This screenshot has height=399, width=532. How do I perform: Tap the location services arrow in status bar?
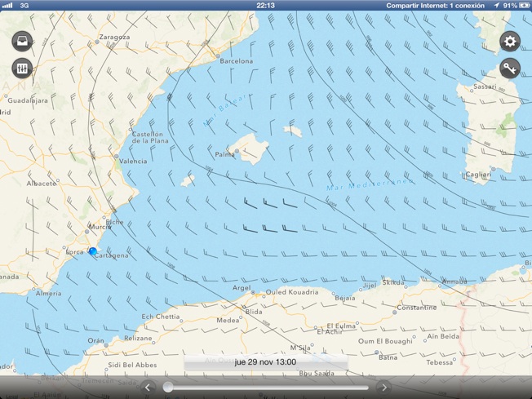[496, 6]
